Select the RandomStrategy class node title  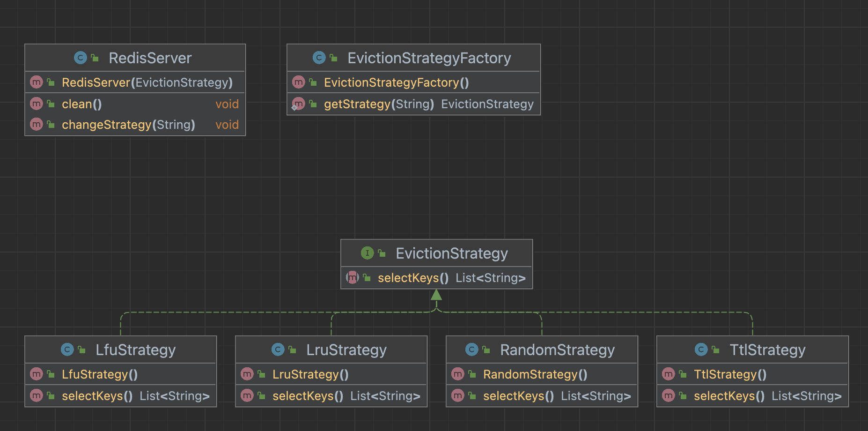(x=557, y=350)
